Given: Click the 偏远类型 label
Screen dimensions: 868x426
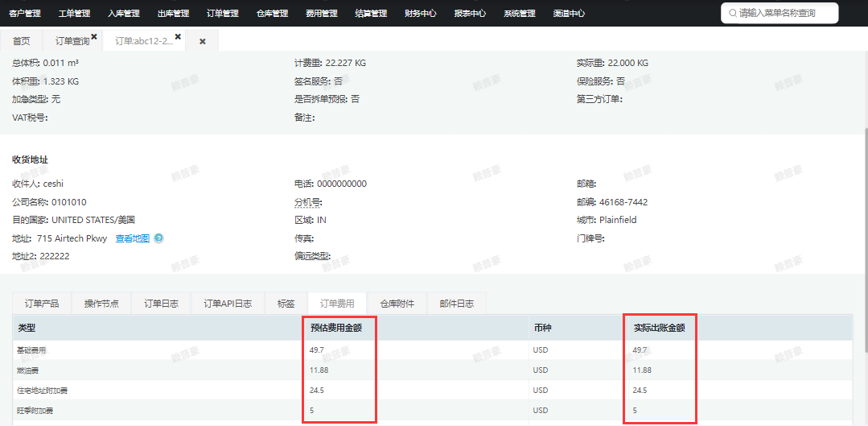Looking at the screenshot, I should point(312,256).
